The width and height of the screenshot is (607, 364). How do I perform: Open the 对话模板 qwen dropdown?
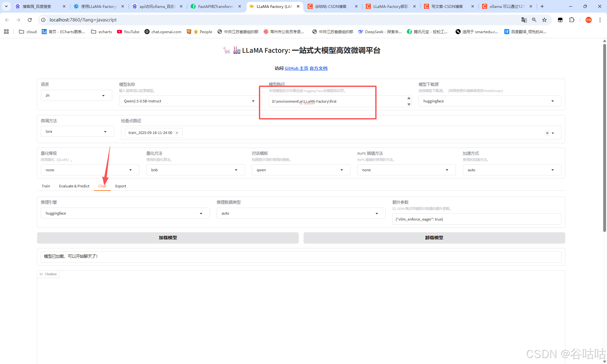coord(301,170)
